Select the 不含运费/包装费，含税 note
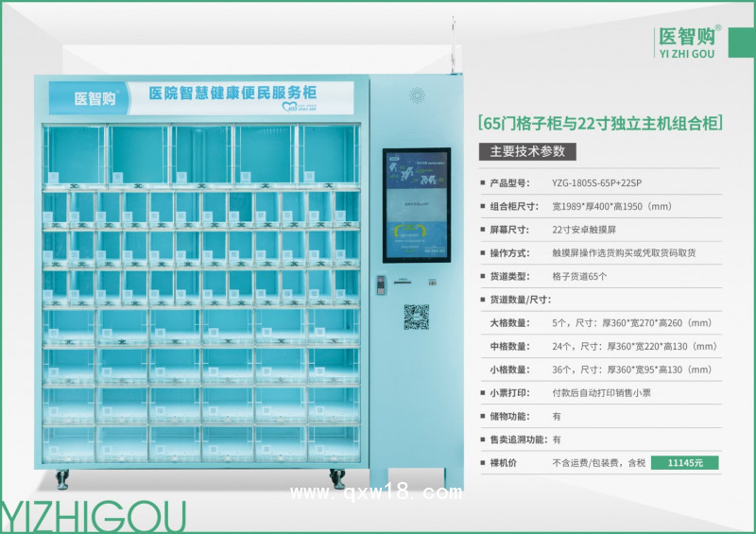 (598, 462)
